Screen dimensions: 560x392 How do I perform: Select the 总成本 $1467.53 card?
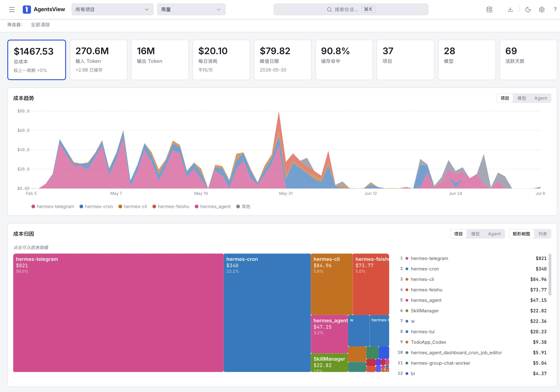pyautogui.click(x=37, y=60)
